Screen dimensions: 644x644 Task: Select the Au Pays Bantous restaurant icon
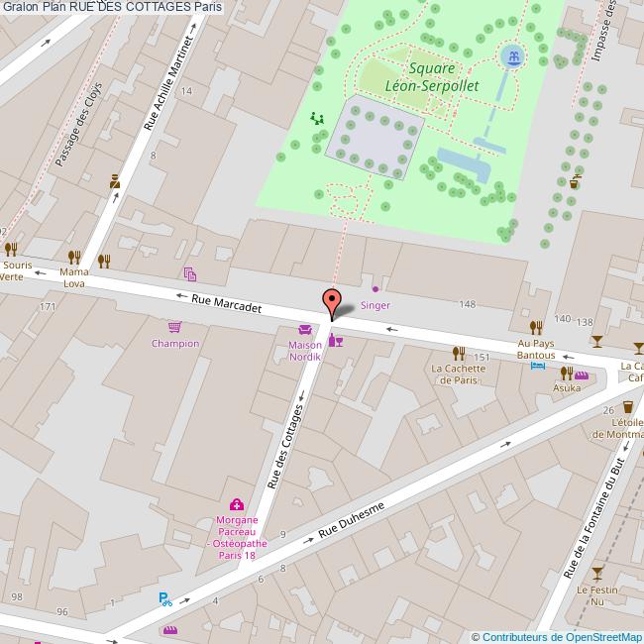[x=536, y=328]
